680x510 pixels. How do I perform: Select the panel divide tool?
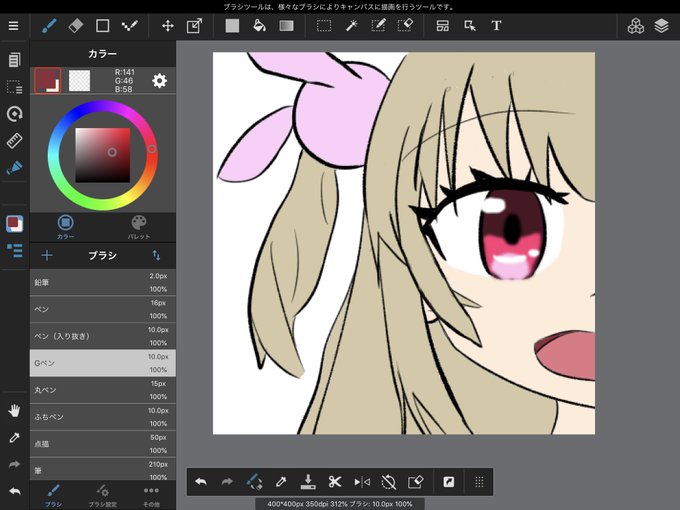pos(442,26)
